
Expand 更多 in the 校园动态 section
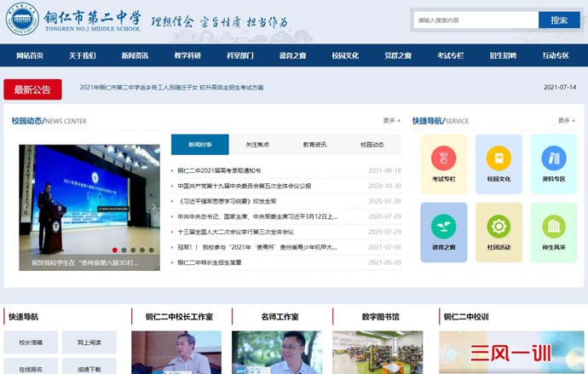pyautogui.click(x=391, y=121)
